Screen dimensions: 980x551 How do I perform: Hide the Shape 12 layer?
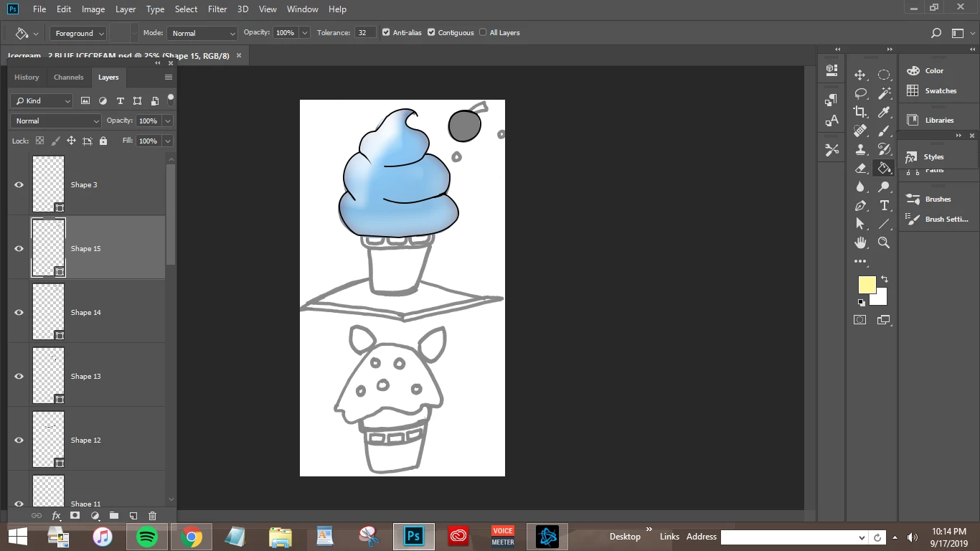[x=19, y=440]
